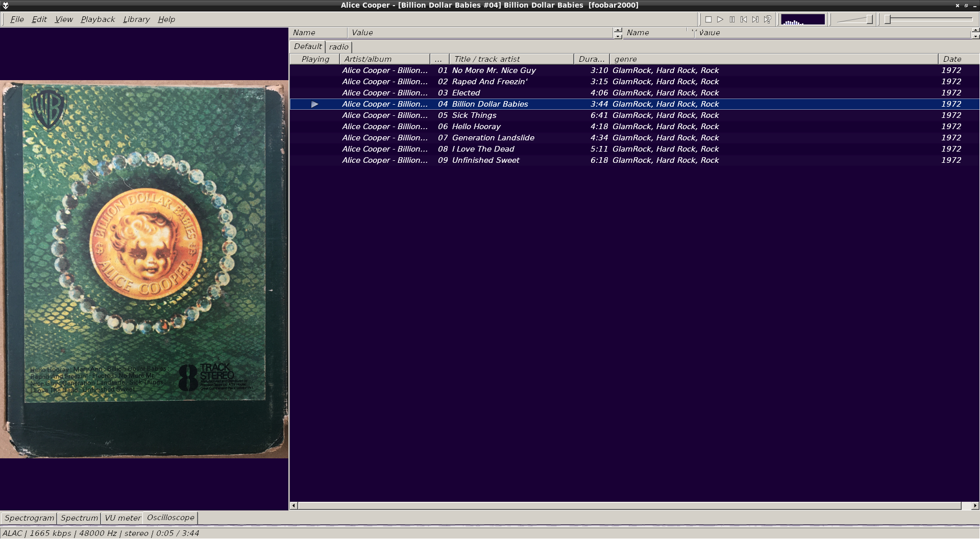Screen dimensions: 980x539
Task: Restore the foobar2000 window size
Action: pos(966,5)
